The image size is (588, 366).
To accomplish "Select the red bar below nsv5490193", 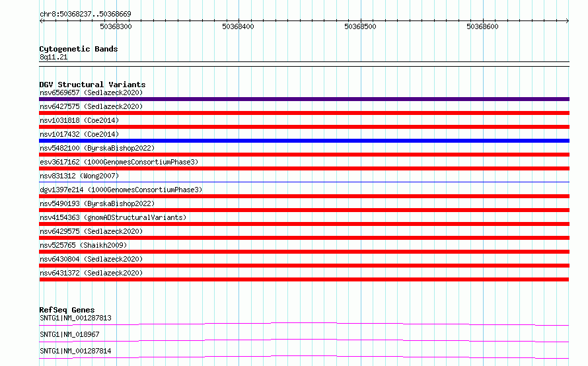I will [x=304, y=210].
